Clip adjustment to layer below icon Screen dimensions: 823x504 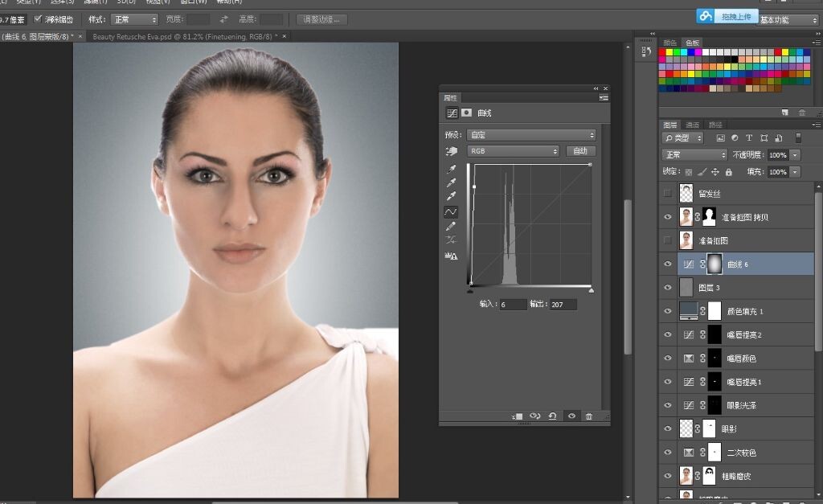[x=517, y=416]
